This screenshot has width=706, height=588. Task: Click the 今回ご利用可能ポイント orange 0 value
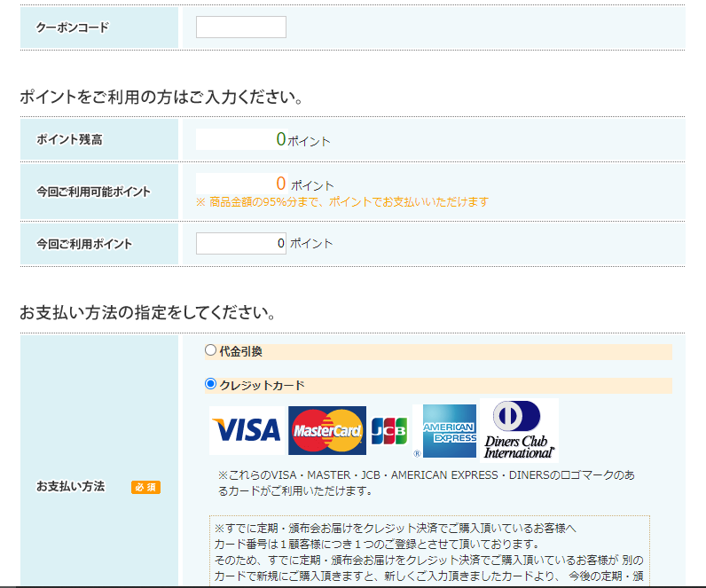280,184
